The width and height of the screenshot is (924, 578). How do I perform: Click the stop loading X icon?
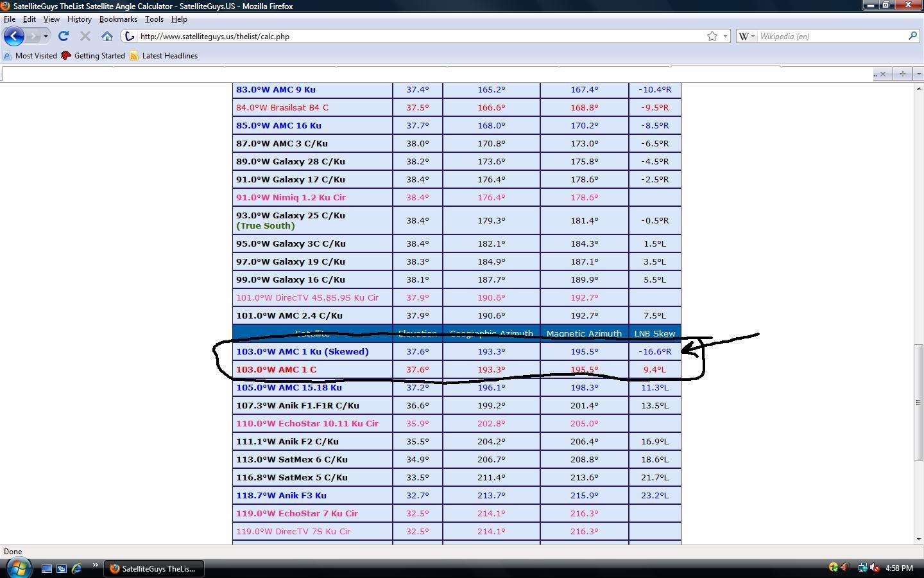[85, 36]
